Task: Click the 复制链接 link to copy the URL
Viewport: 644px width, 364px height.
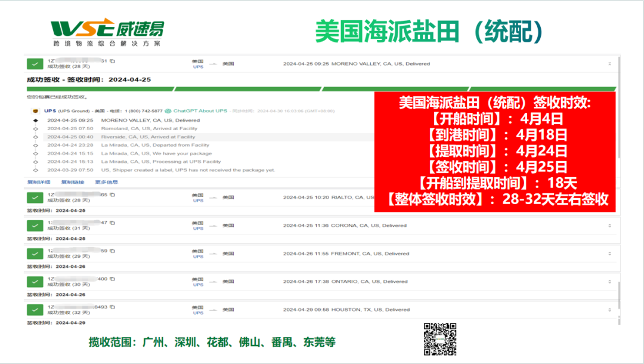Action: (73, 181)
